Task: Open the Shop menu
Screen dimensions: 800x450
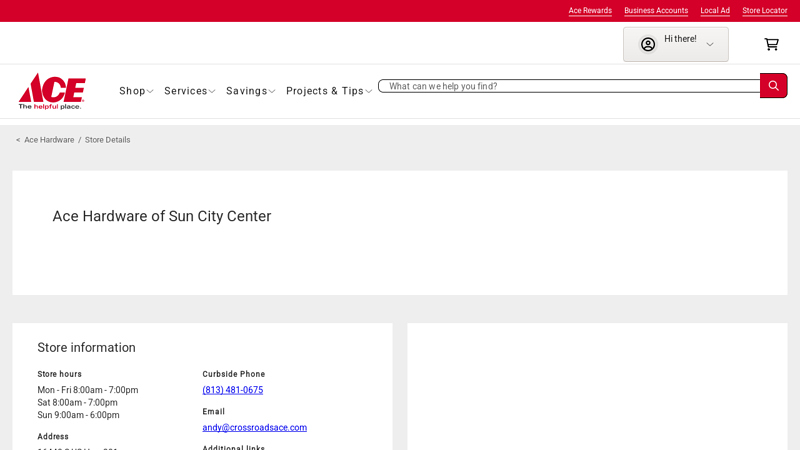Action: click(x=136, y=91)
